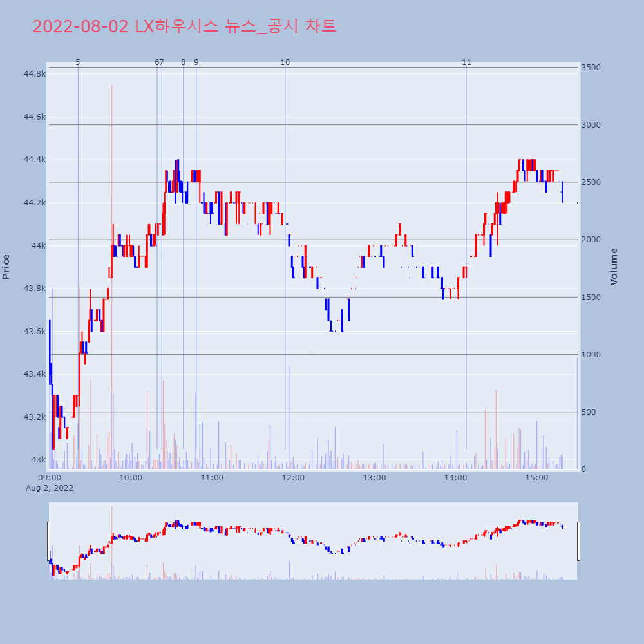Image resolution: width=644 pixels, height=644 pixels.
Task: Click the '15:00' time axis label
Action: click(x=537, y=478)
